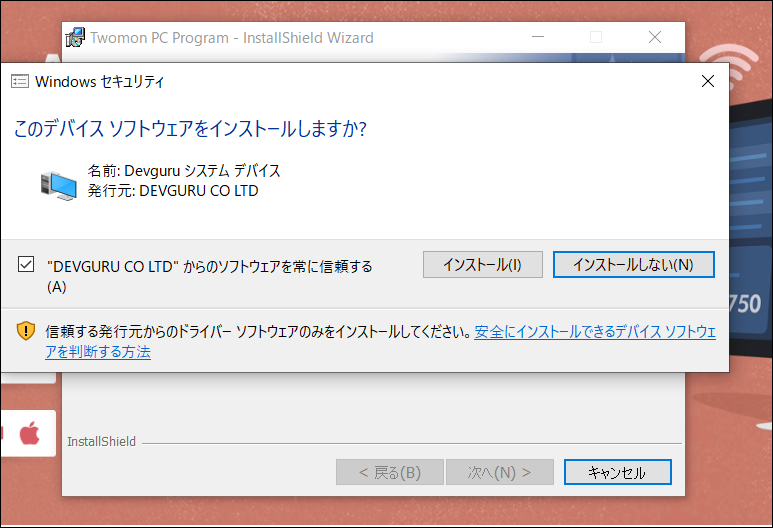Close the Twomon PC Program InstallShield window

pos(655,37)
